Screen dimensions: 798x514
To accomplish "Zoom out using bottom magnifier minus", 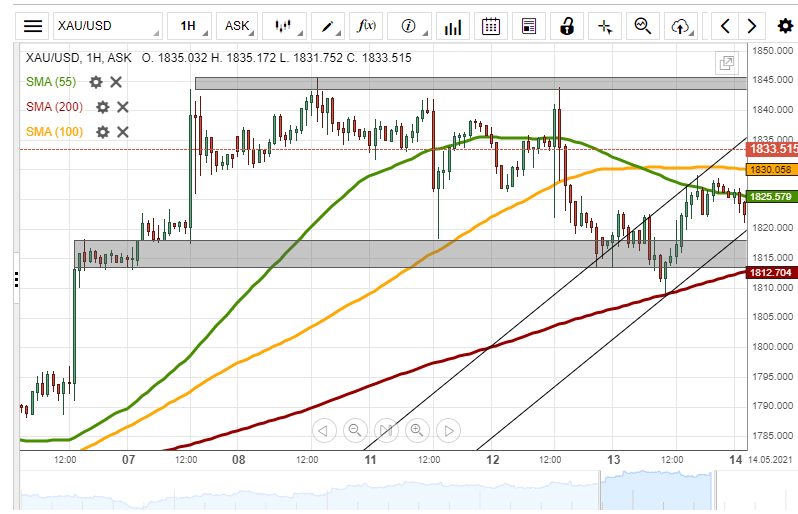I will point(354,431).
